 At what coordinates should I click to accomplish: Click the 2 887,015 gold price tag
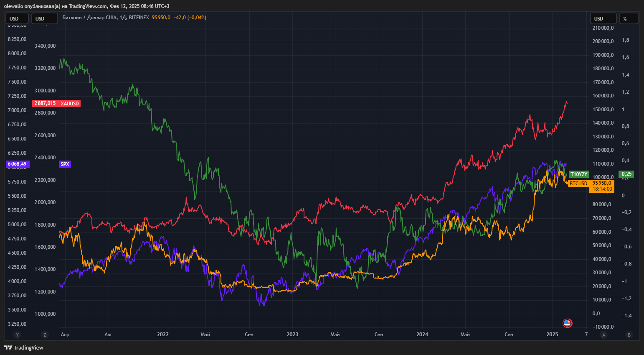coord(45,103)
